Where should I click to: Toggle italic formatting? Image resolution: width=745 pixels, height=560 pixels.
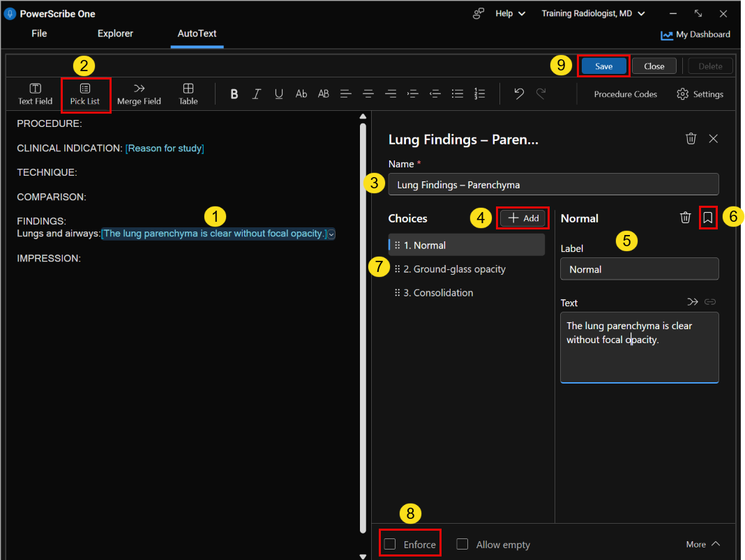point(257,94)
